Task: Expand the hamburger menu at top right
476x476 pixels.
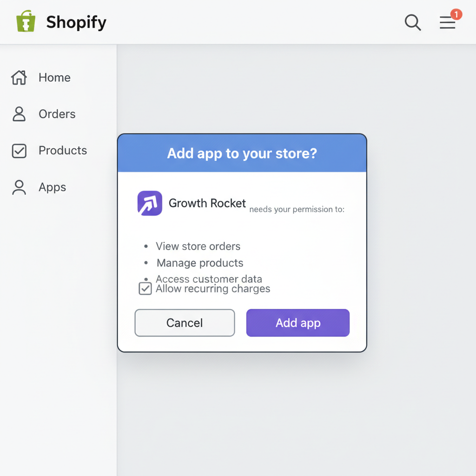Action: [447, 22]
